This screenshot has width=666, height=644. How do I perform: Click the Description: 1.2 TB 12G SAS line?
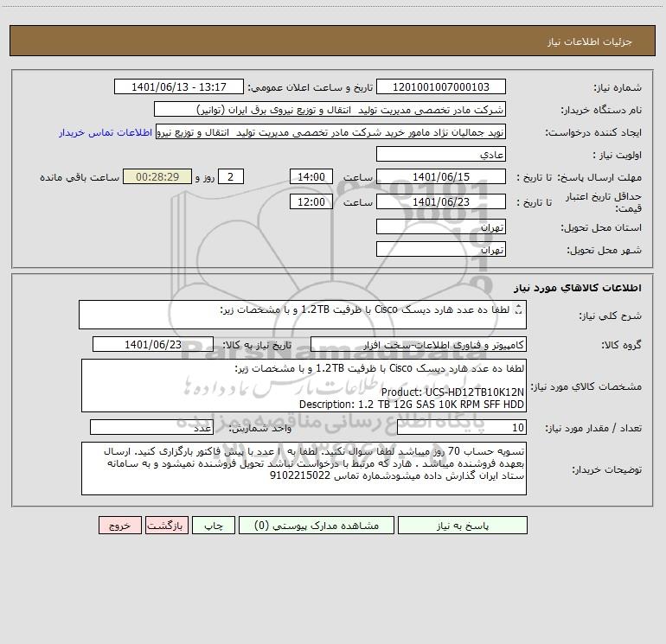point(411,405)
